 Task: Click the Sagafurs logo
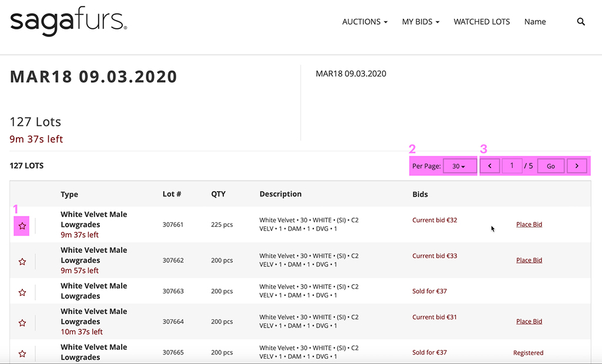click(68, 22)
